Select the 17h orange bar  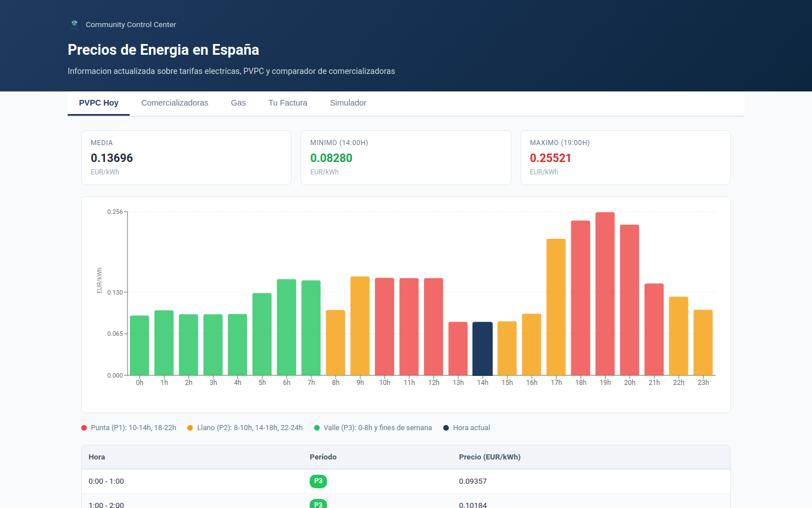click(556, 307)
